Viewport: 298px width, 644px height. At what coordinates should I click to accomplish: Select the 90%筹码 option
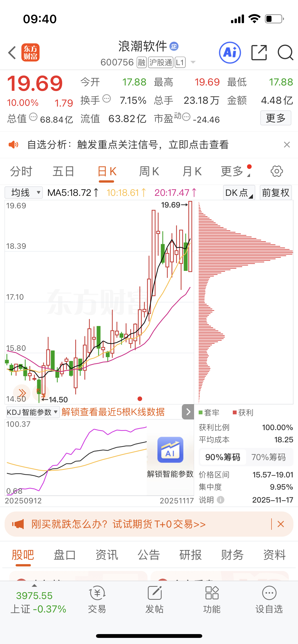[x=223, y=457]
